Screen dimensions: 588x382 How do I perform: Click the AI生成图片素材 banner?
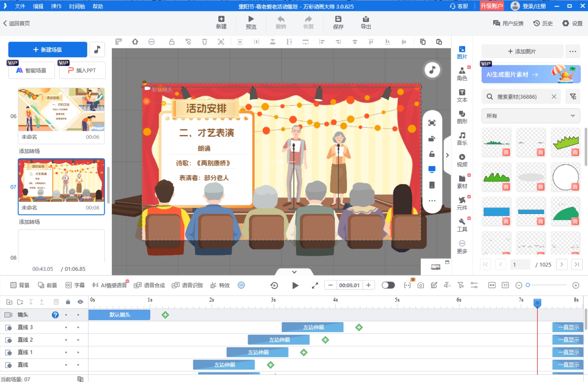click(x=531, y=74)
